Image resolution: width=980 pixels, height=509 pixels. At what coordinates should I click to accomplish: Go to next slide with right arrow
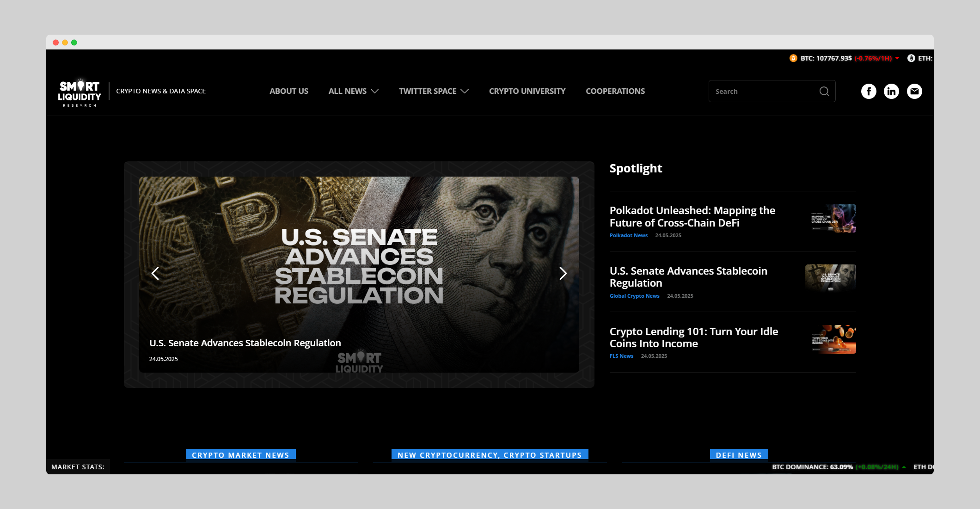563,273
